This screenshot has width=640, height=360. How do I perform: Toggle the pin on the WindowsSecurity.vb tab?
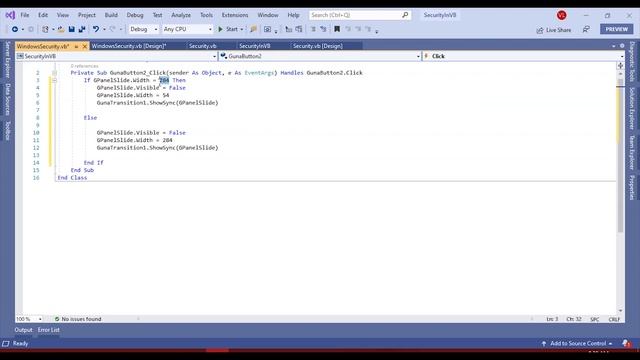click(76, 47)
